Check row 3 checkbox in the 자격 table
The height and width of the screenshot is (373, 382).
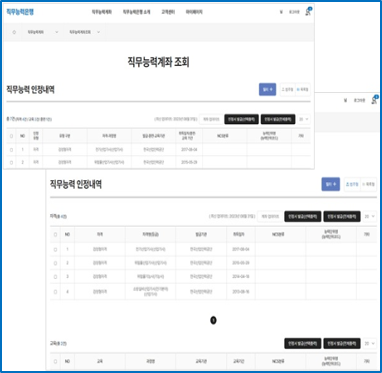point(55,277)
